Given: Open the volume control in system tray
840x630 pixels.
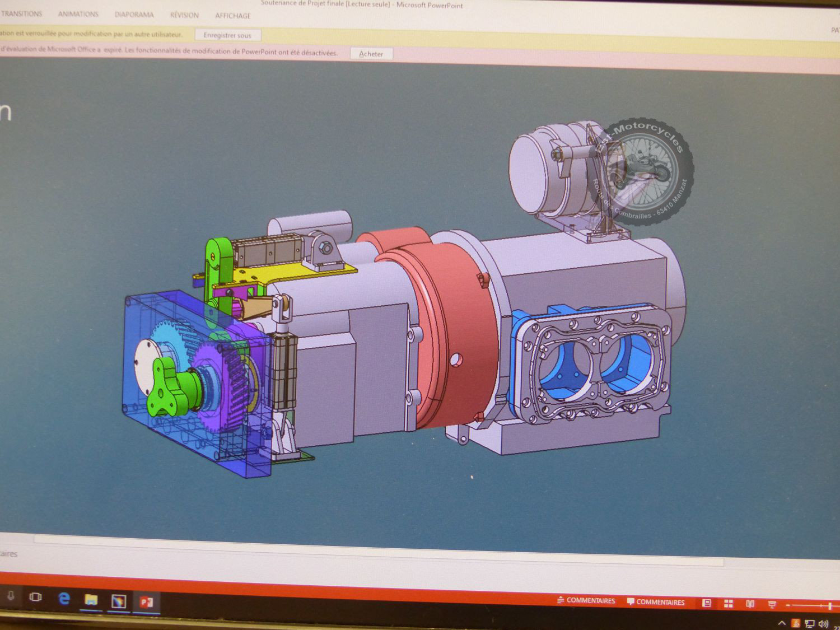Looking at the screenshot, I should [x=823, y=624].
